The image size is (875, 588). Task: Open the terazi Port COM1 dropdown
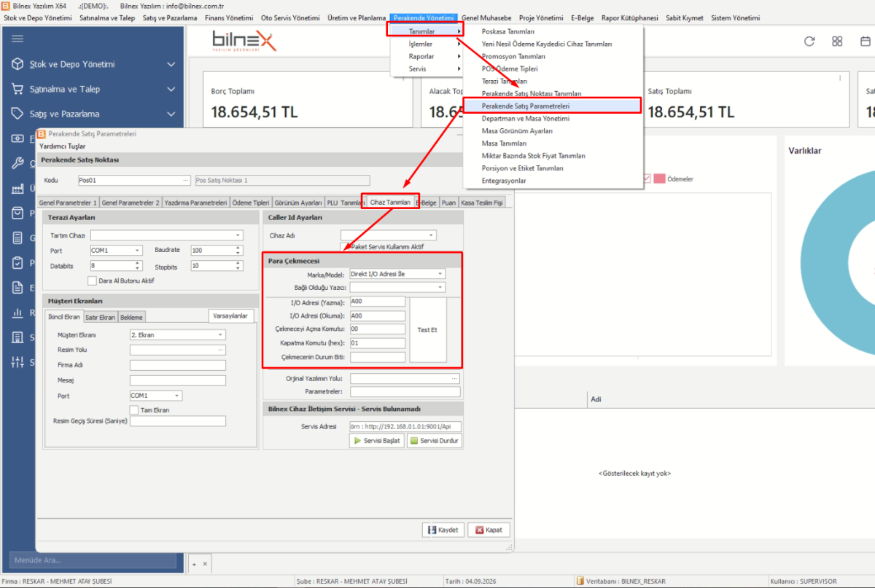pyautogui.click(x=137, y=250)
